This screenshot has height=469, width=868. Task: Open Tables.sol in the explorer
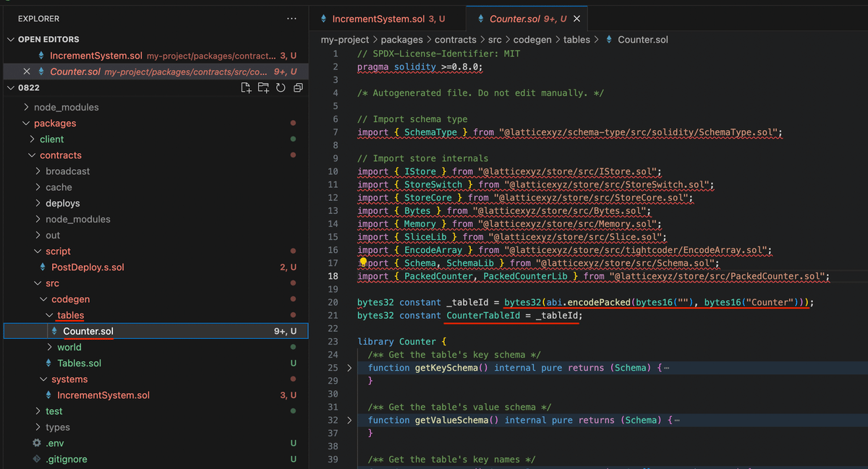(156, 363)
